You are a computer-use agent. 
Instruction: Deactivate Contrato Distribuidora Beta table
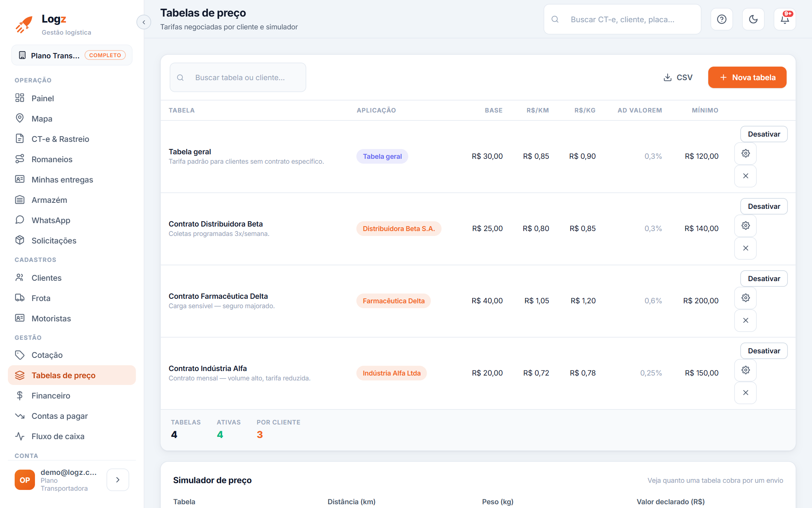pos(764,206)
